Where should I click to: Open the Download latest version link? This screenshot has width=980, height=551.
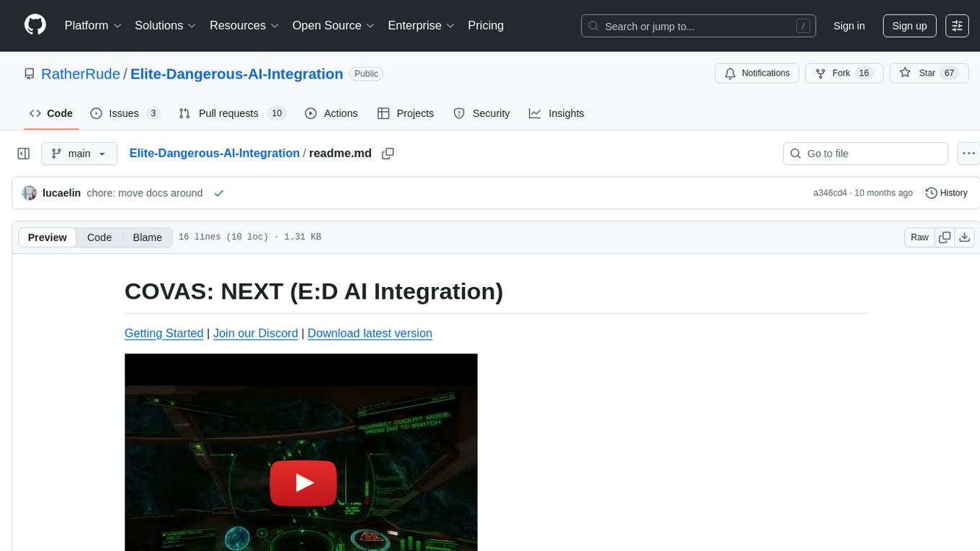[370, 333]
